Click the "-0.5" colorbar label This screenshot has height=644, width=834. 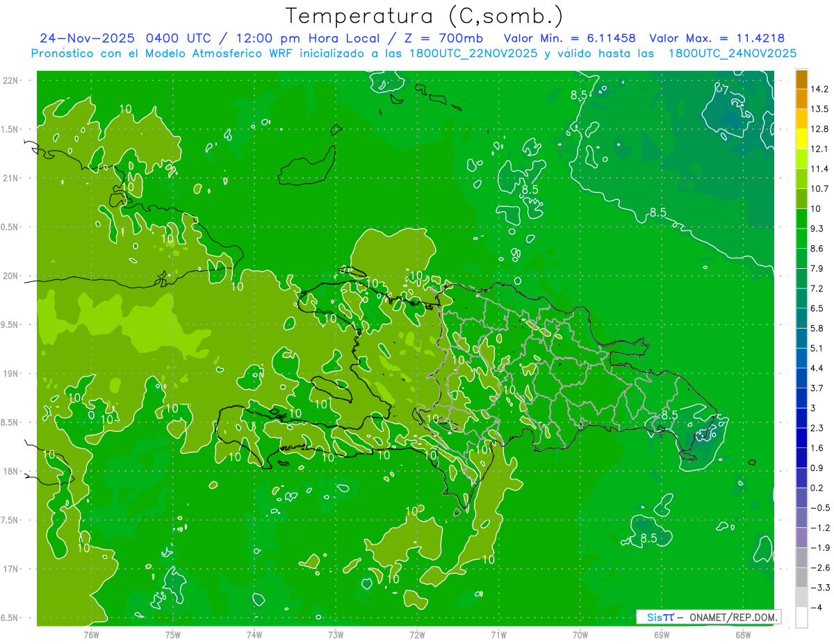tap(819, 508)
